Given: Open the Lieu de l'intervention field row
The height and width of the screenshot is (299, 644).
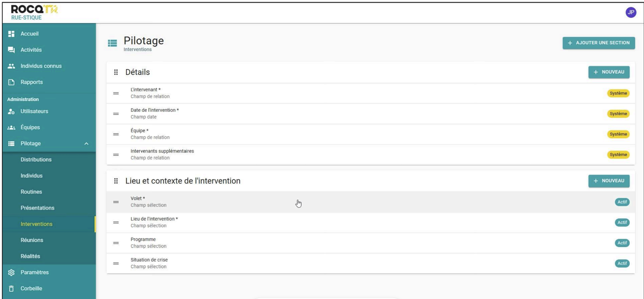Looking at the screenshot, I should pyautogui.click(x=370, y=223).
